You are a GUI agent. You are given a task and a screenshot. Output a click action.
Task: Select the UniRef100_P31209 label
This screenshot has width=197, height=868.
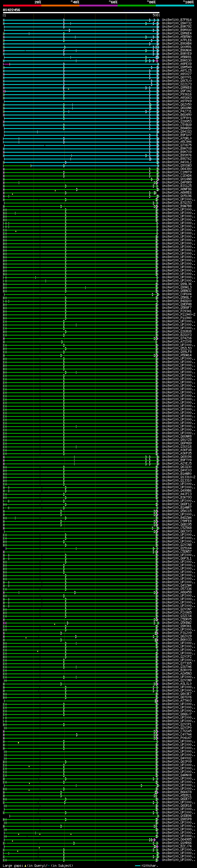pyautogui.click(x=176, y=633)
